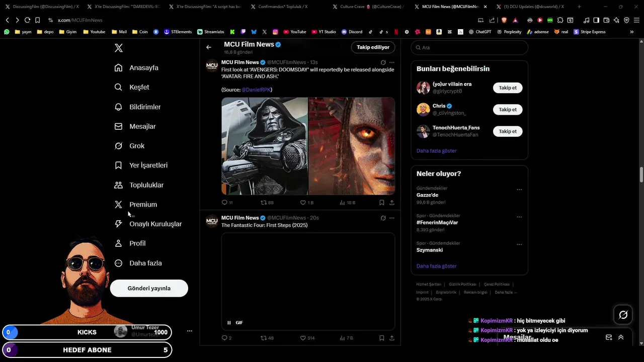The height and width of the screenshot is (362, 644).
Task: Click Takip ediliyor button
Action: click(373, 47)
